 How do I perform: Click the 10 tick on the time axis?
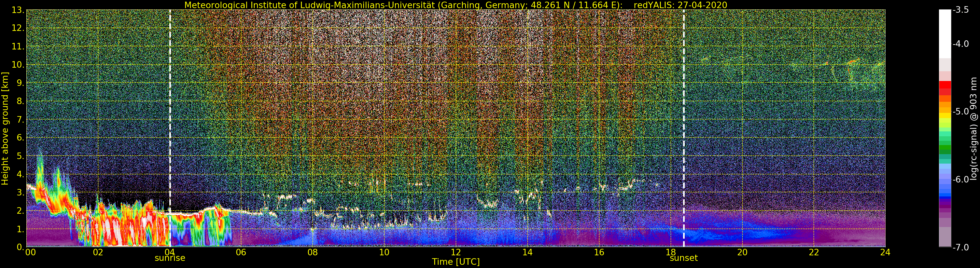point(384,252)
